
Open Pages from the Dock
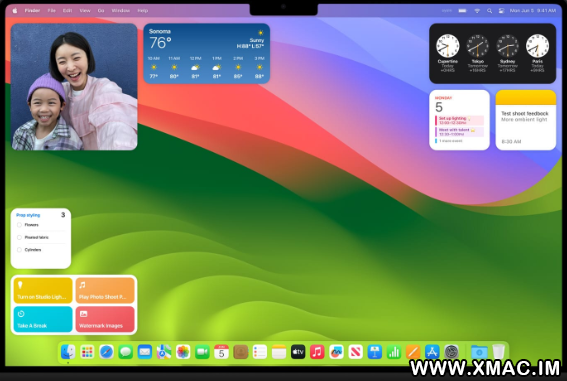point(413,352)
